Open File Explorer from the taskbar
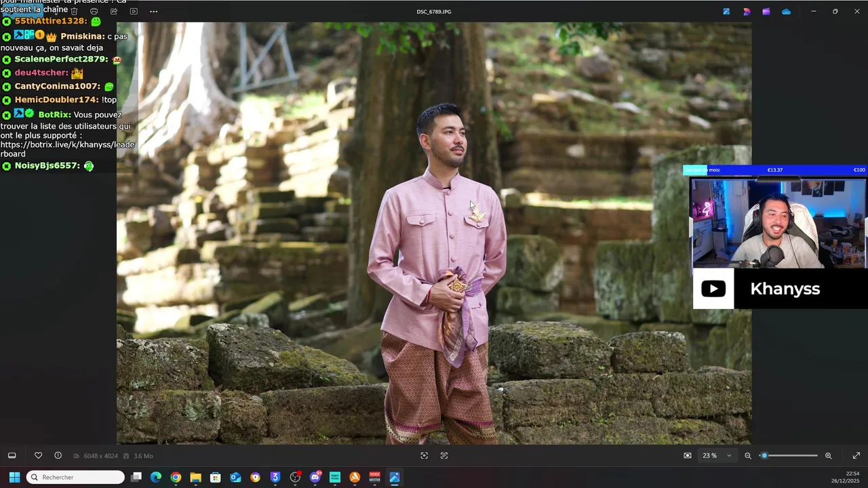 (195, 477)
